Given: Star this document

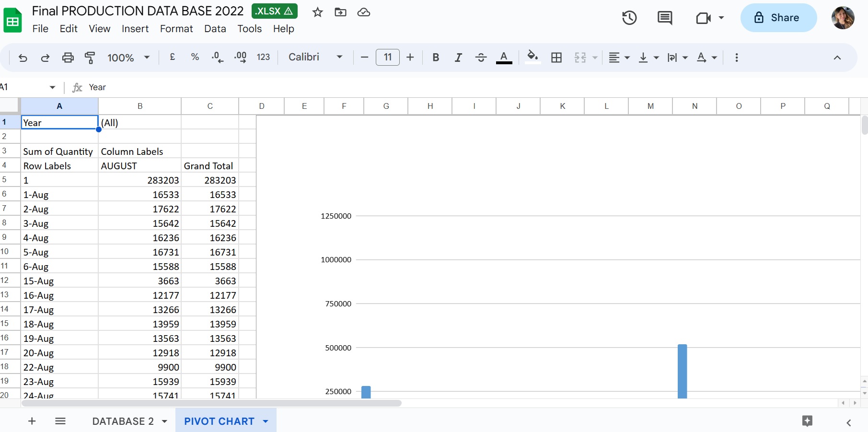Looking at the screenshot, I should click(x=317, y=12).
